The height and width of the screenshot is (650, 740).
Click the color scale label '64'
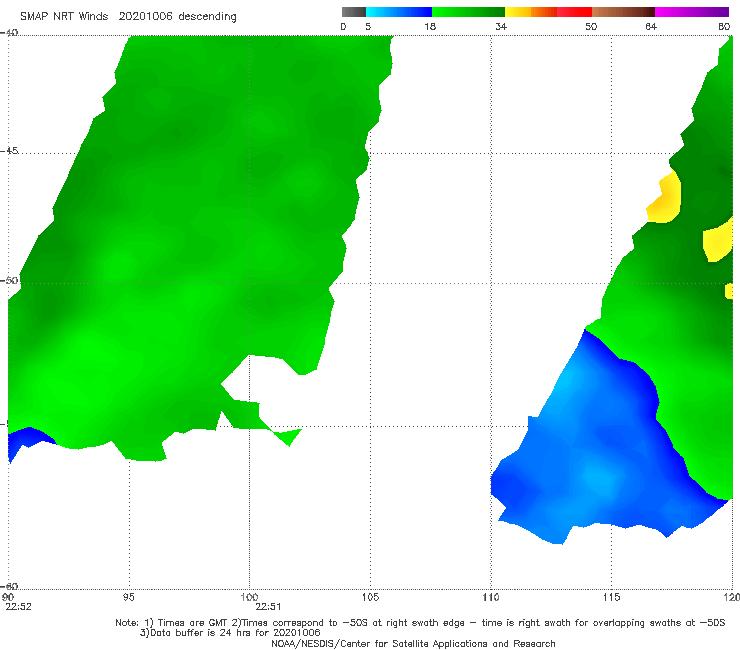(651, 26)
